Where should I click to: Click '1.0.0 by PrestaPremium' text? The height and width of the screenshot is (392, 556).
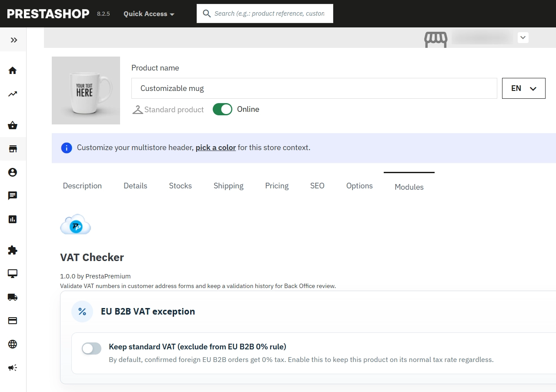[95, 276]
